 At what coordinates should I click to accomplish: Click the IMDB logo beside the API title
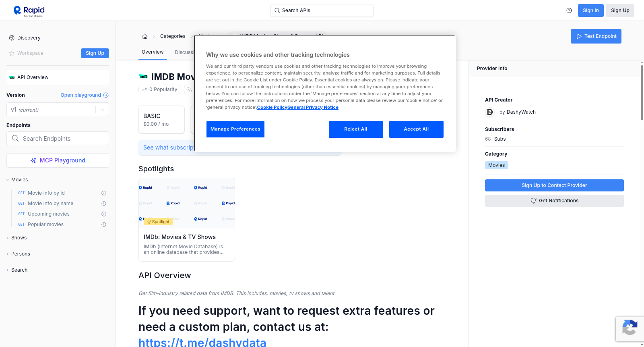143,77
